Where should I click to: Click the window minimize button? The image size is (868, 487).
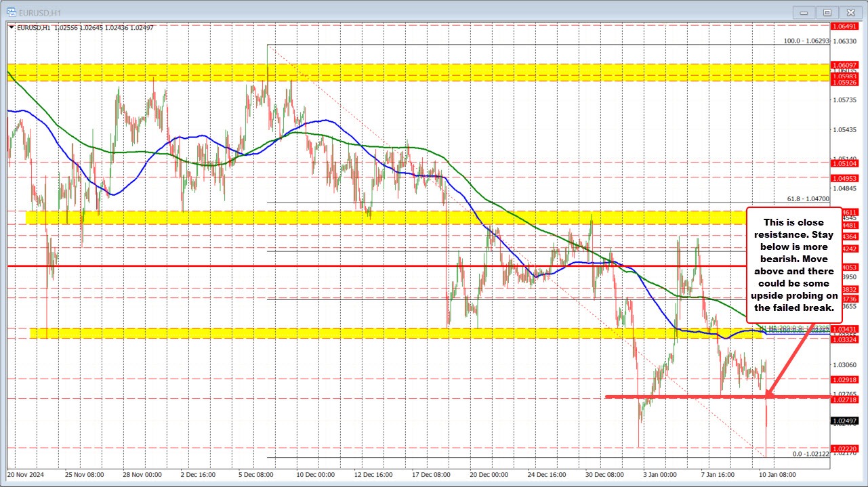tap(803, 12)
